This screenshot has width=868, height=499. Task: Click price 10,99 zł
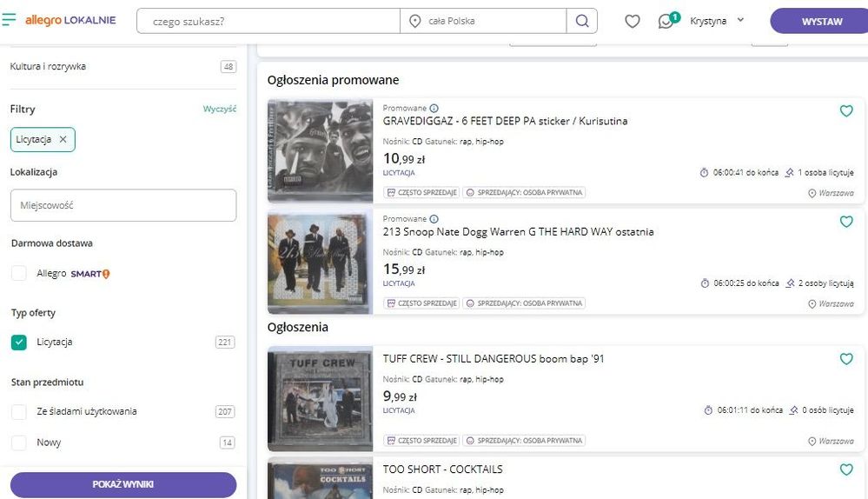pyautogui.click(x=403, y=159)
